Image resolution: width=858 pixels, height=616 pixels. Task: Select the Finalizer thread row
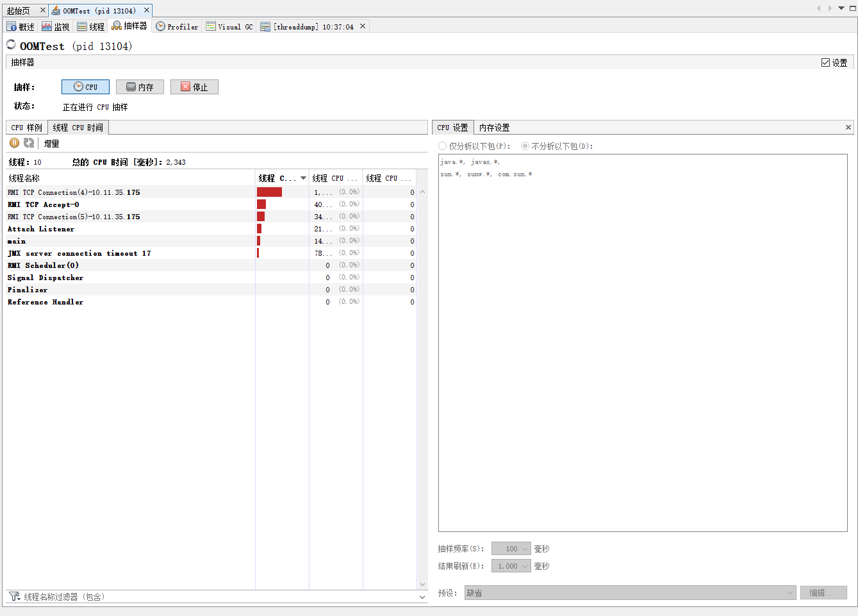pyautogui.click(x=211, y=290)
